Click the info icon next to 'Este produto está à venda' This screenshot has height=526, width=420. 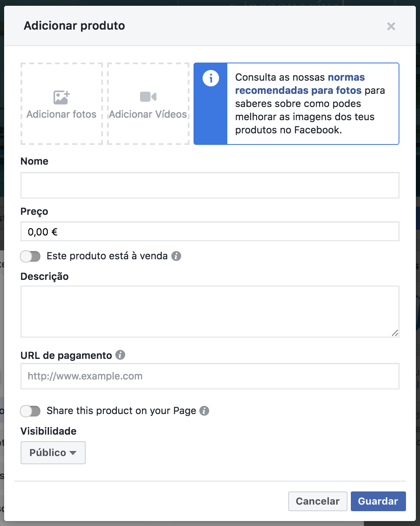tap(176, 256)
